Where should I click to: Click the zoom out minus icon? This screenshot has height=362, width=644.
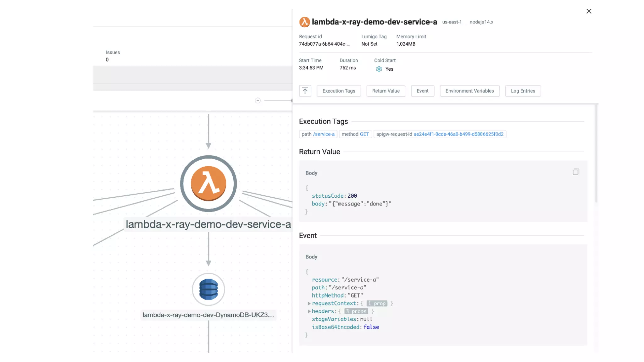258,101
